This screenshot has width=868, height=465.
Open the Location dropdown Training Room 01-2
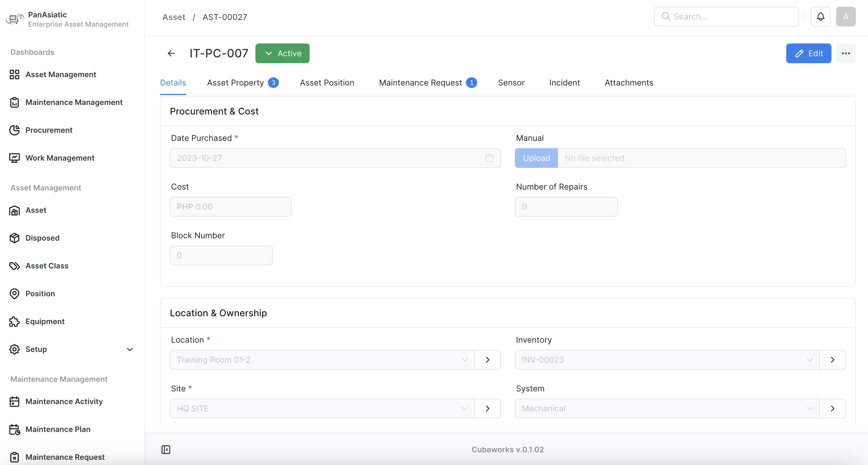[x=322, y=359]
